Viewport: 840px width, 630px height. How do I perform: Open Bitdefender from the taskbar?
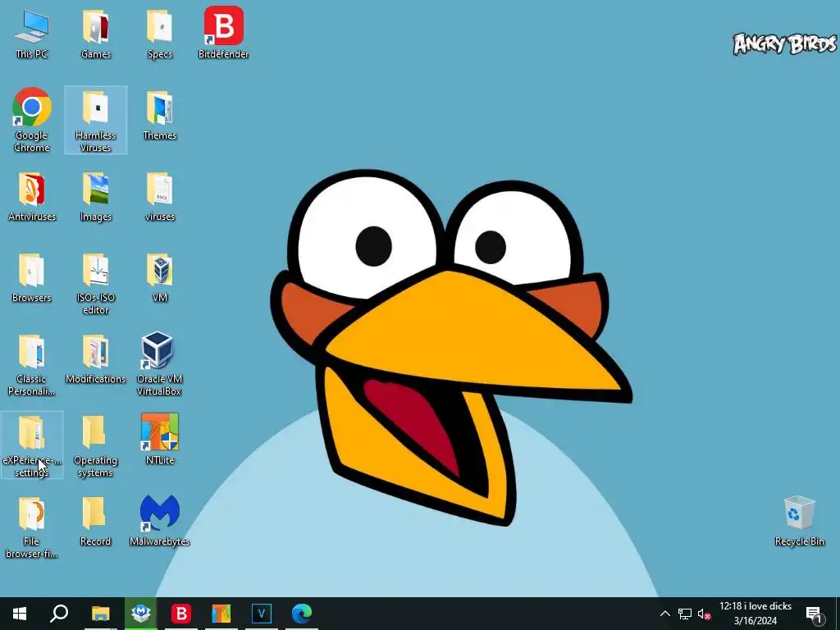click(x=181, y=614)
